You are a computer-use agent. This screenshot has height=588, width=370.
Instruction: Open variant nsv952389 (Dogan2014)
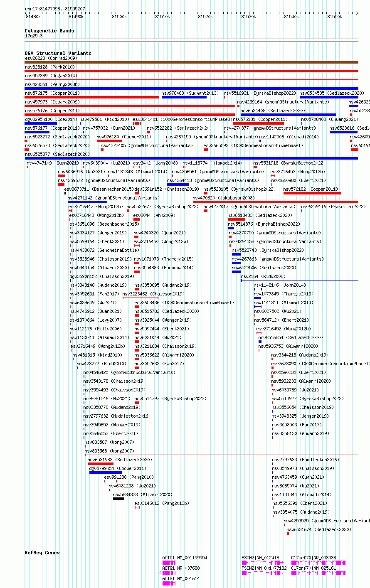pyautogui.click(x=51, y=76)
